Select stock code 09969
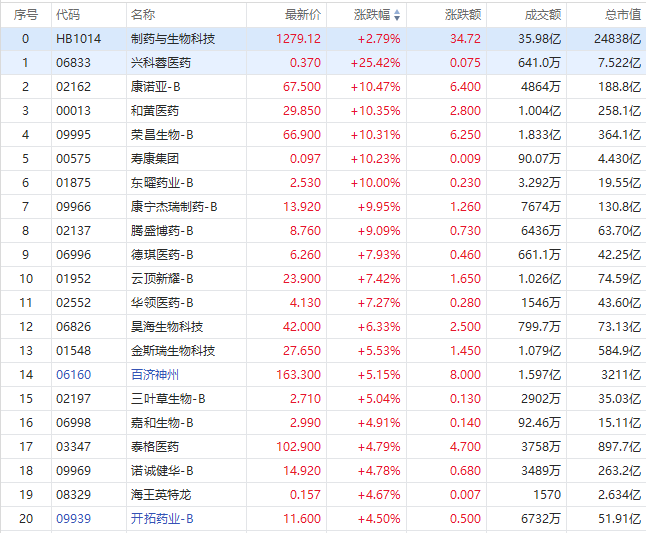Screen dimensions: 646x533 tap(73, 470)
